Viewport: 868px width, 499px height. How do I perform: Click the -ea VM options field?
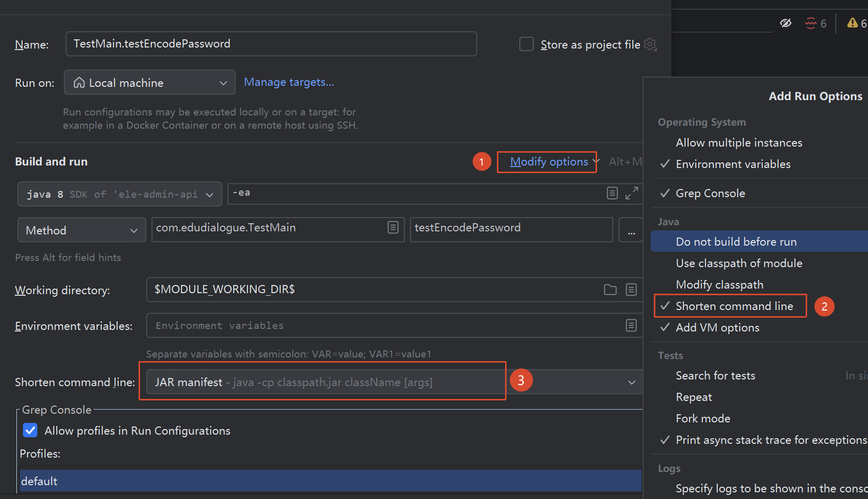(x=435, y=194)
